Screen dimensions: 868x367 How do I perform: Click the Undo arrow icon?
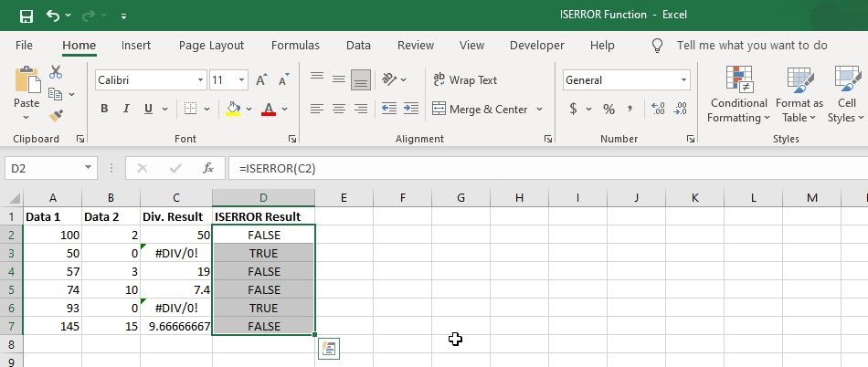53,16
